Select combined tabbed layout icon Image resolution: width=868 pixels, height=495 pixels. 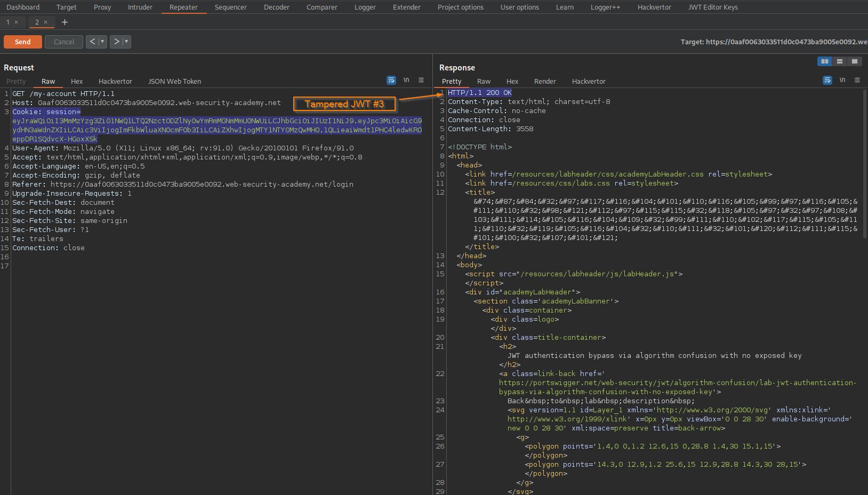pos(855,61)
